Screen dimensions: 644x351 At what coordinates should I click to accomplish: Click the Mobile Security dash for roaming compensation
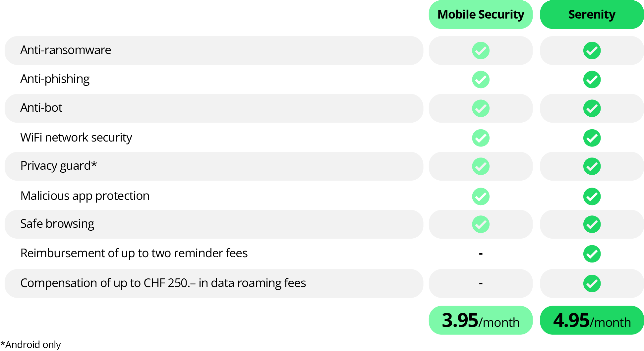pyautogui.click(x=481, y=283)
